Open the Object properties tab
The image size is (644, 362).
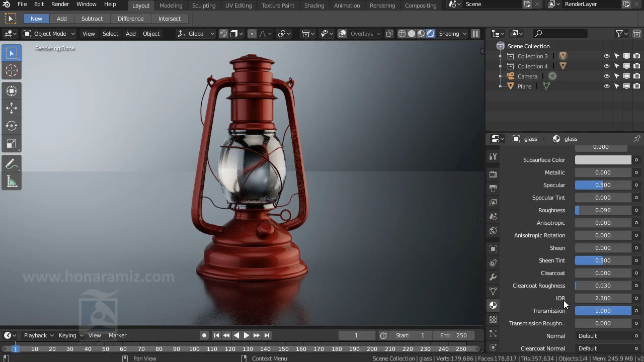(493, 249)
